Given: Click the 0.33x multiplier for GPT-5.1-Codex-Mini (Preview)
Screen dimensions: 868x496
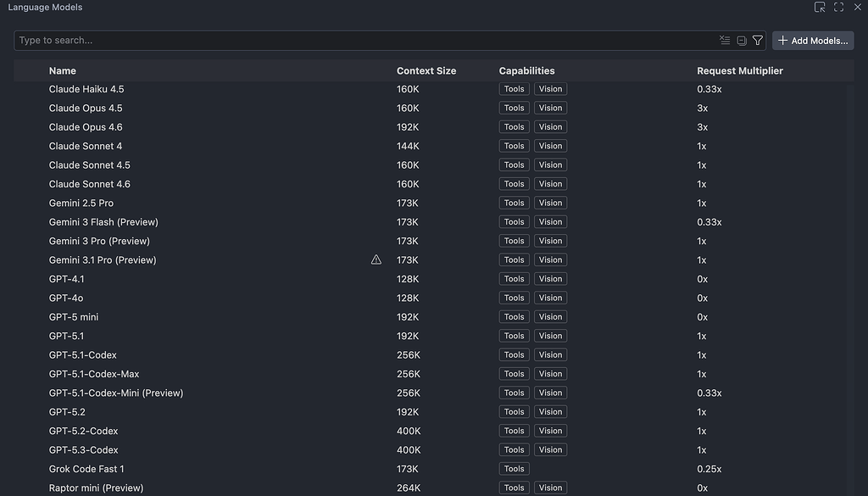Looking at the screenshot, I should click(x=709, y=393).
